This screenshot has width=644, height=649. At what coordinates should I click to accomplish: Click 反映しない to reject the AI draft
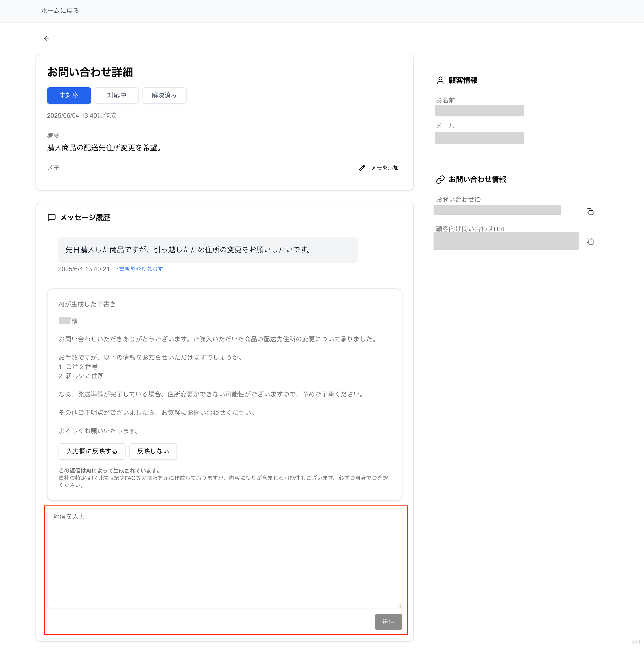tap(153, 451)
